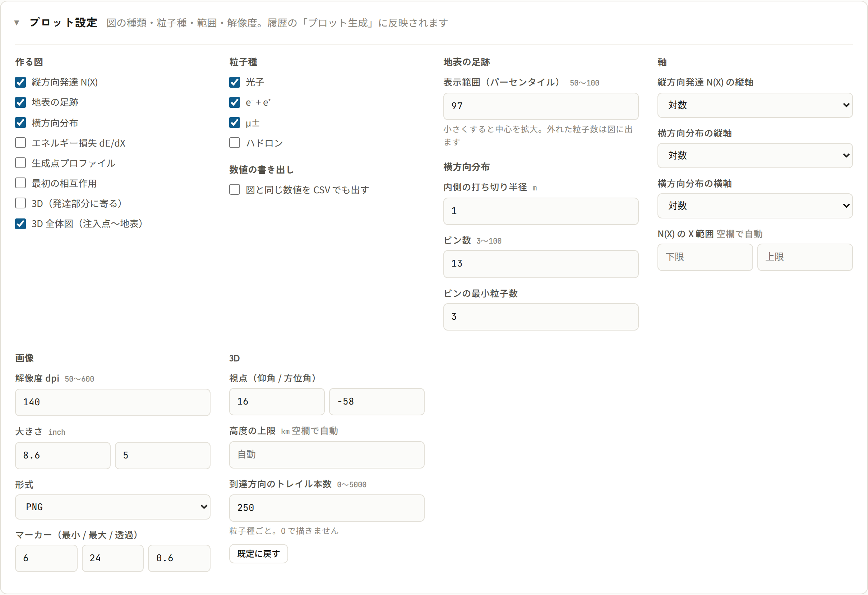Enable 図と同じ数値を CSV でも出す checkbox
Screen dimensions: 868x595
[235, 190]
